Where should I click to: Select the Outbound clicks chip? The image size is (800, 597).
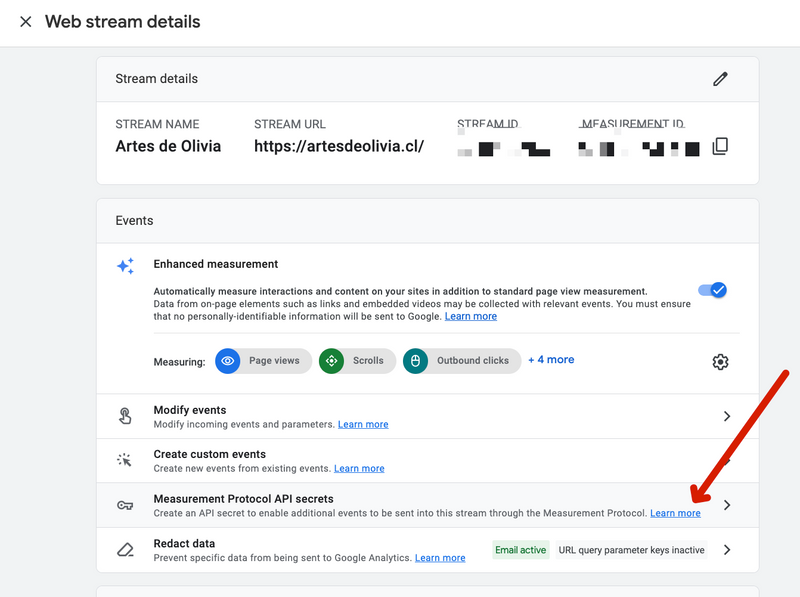(x=462, y=361)
